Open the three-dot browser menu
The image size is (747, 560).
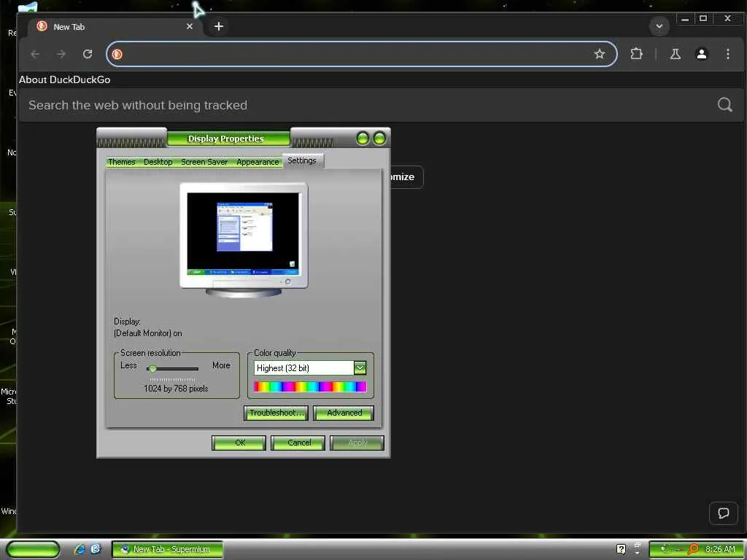pos(727,54)
